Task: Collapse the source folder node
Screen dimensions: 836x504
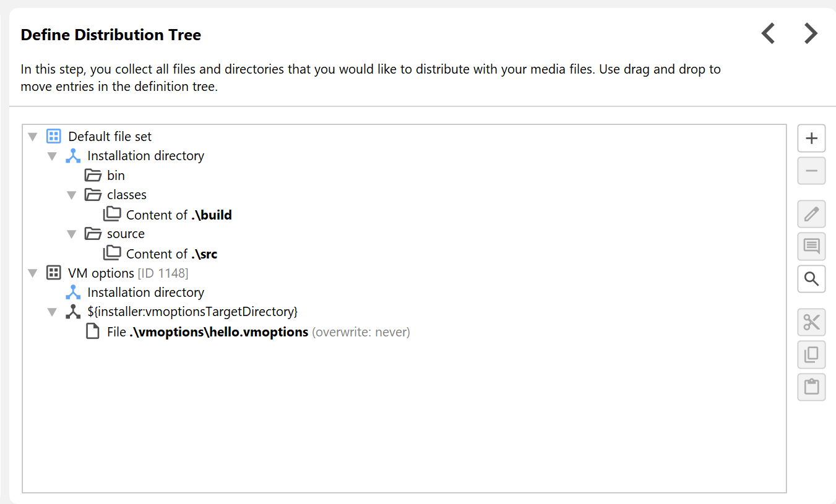Action: pyautogui.click(x=72, y=234)
